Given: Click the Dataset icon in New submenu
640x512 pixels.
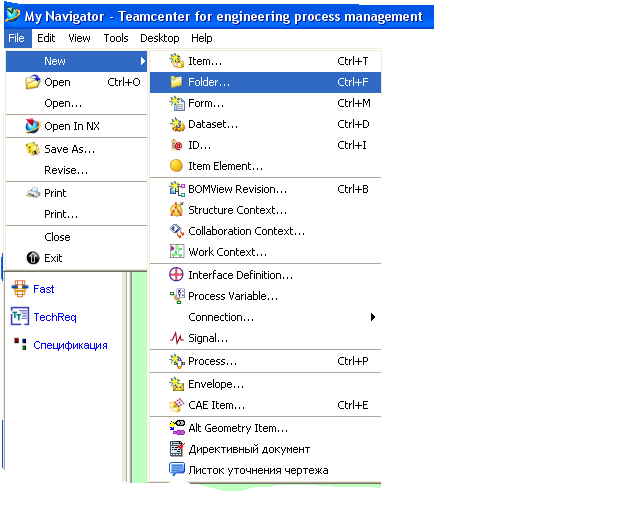Looking at the screenshot, I should 177,124.
